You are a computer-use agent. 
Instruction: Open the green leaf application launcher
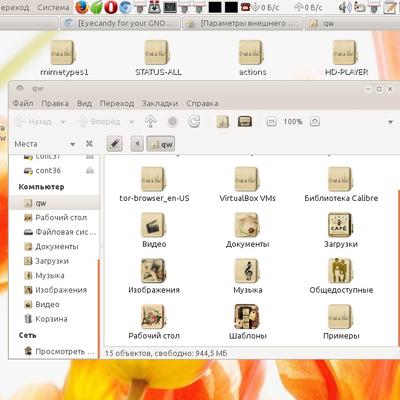pyautogui.click(x=96, y=7)
